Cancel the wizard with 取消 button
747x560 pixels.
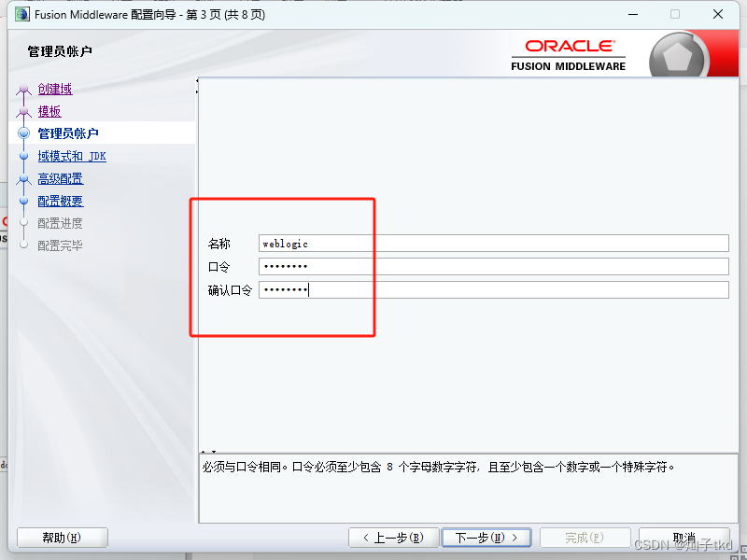click(684, 538)
